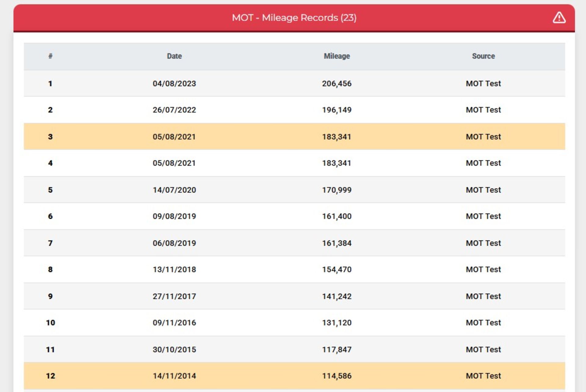Viewport: 586px width, 392px height.
Task: Select the 14/07/2020 date cell
Action: click(174, 190)
